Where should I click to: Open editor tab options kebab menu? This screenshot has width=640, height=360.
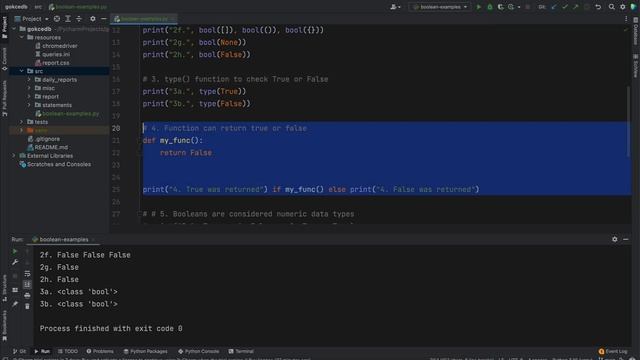click(x=626, y=19)
